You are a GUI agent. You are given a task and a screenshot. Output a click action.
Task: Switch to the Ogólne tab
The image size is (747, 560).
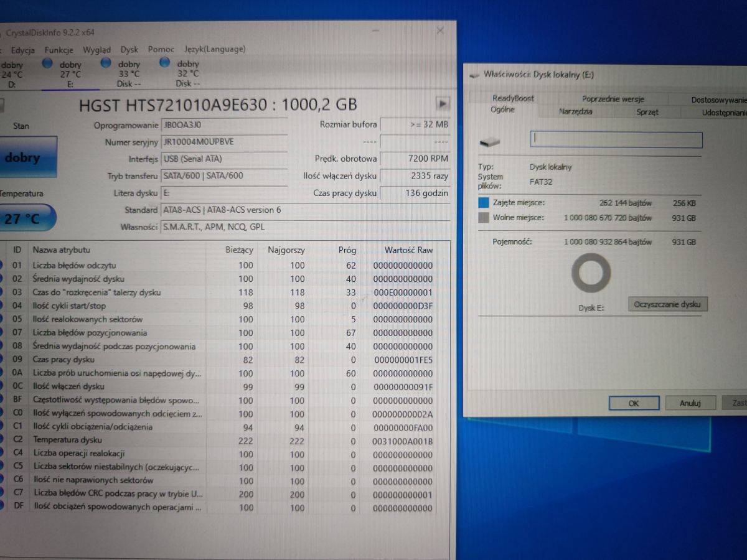pos(502,110)
